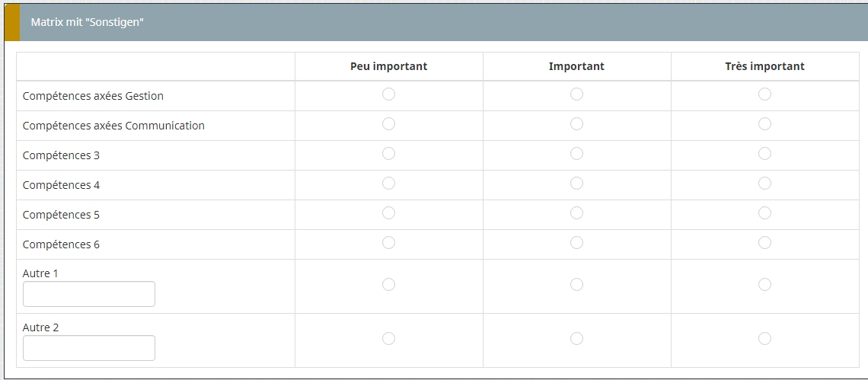
Task: Click the Autre 1 text field
Action: [89, 294]
